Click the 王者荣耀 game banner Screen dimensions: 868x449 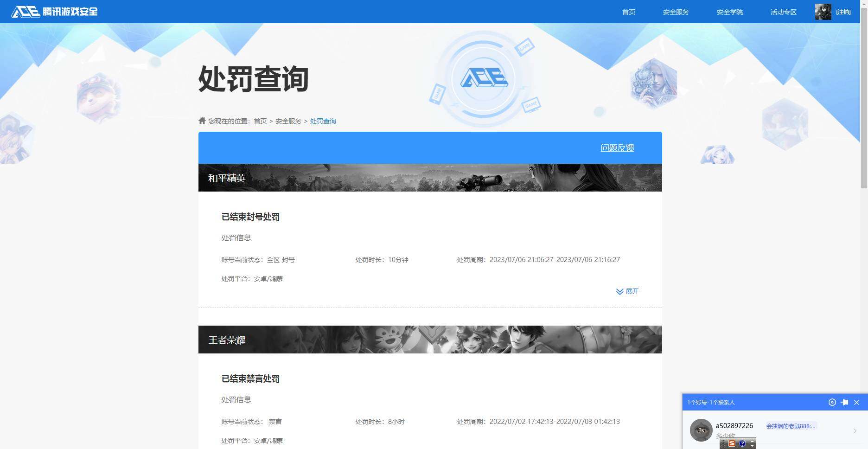pos(430,340)
